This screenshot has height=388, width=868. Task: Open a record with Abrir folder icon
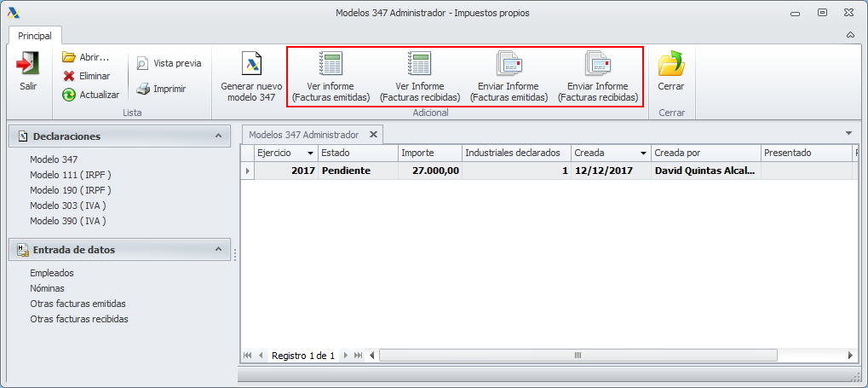tap(69, 57)
